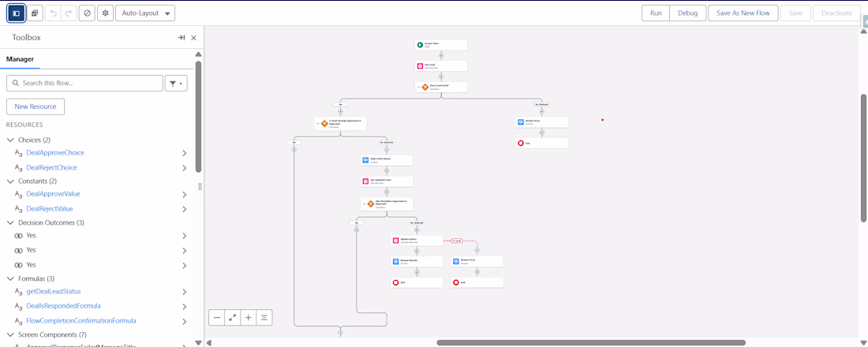The width and height of the screenshot is (868, 347).
Task: Show details chevron for DealRejectChoice
Action: (185, 168)
